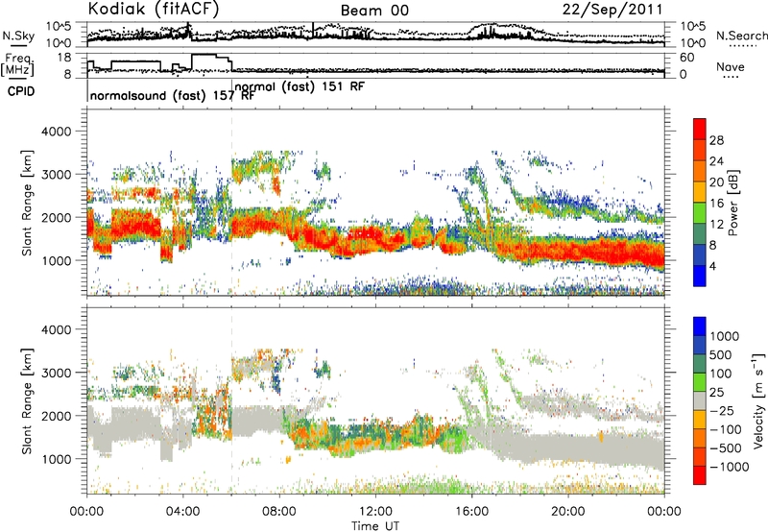Click the "Freq. [MHz]" axis label
Viewport: 768px width, 532px height.
tap(17, 65)
